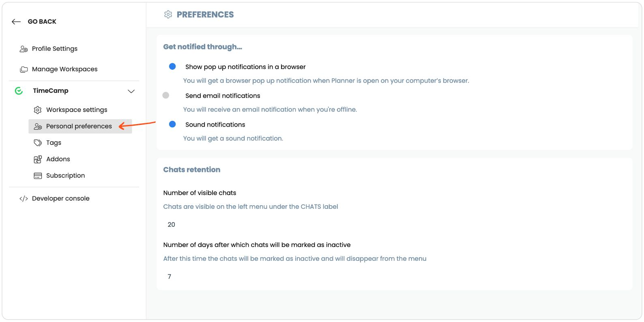This screenshot has width=644, height=322.
Task: Turn off the Sound notifications toggle
Action: point(172,124)
